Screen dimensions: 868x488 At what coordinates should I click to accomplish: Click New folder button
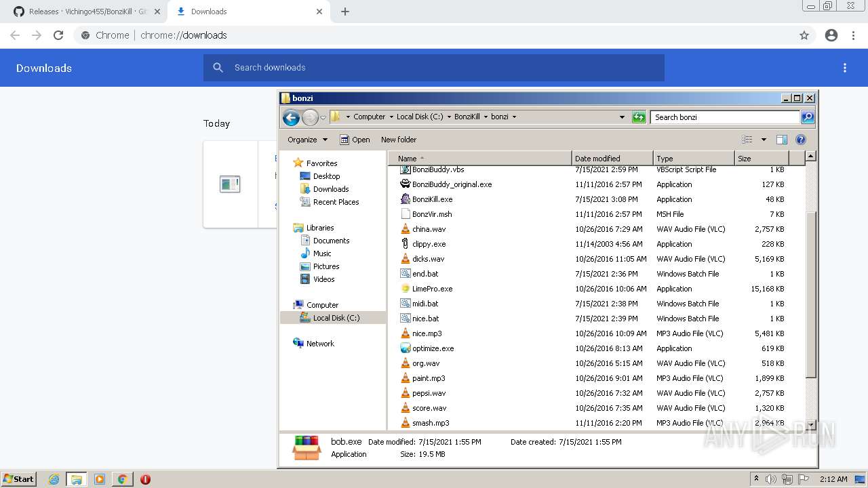(399, 140)
